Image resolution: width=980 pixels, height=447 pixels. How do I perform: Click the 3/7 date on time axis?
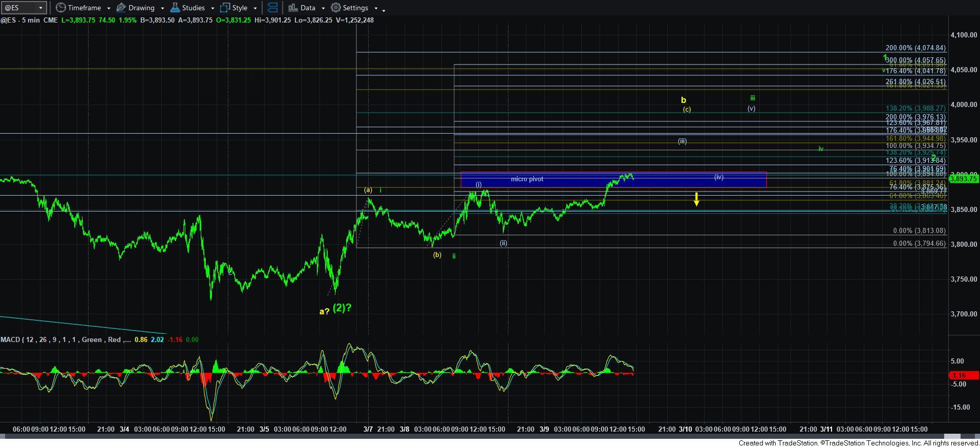pyautogui.click(x=368, y=429)
